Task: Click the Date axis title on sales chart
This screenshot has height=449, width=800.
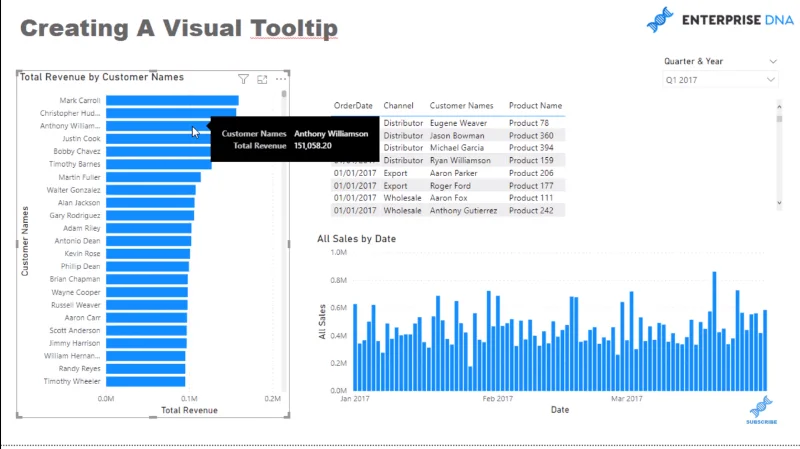Action: (560, 410)
